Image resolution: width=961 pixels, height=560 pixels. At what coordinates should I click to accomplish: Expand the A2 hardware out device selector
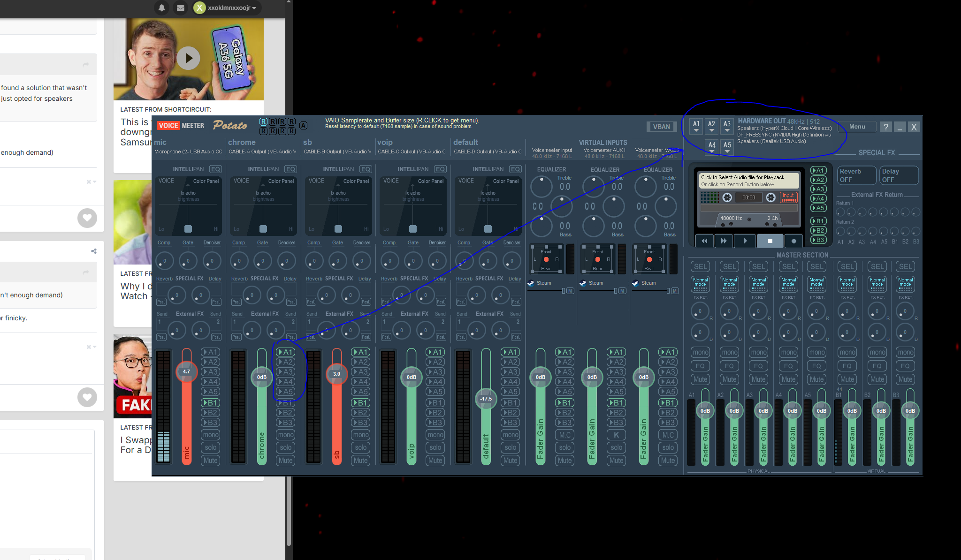(712, 126)
